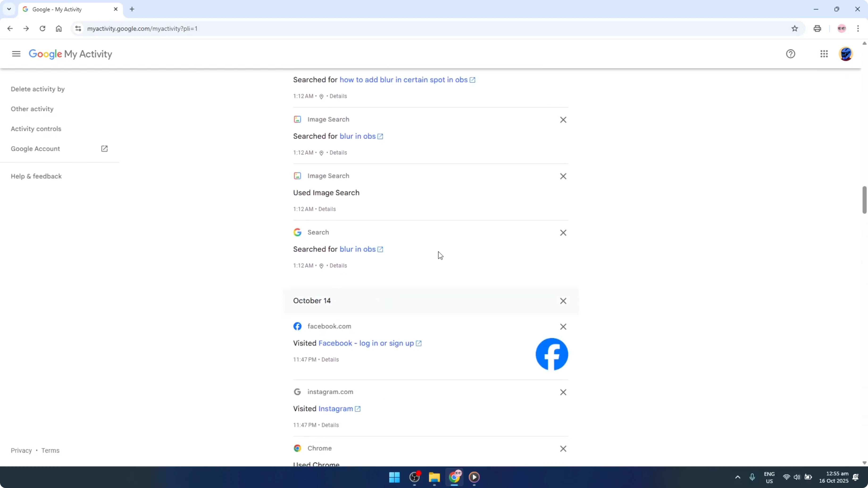Screen dimensions: 868x488
Task: Open site information icon in address bar
Action: point(78,28)
